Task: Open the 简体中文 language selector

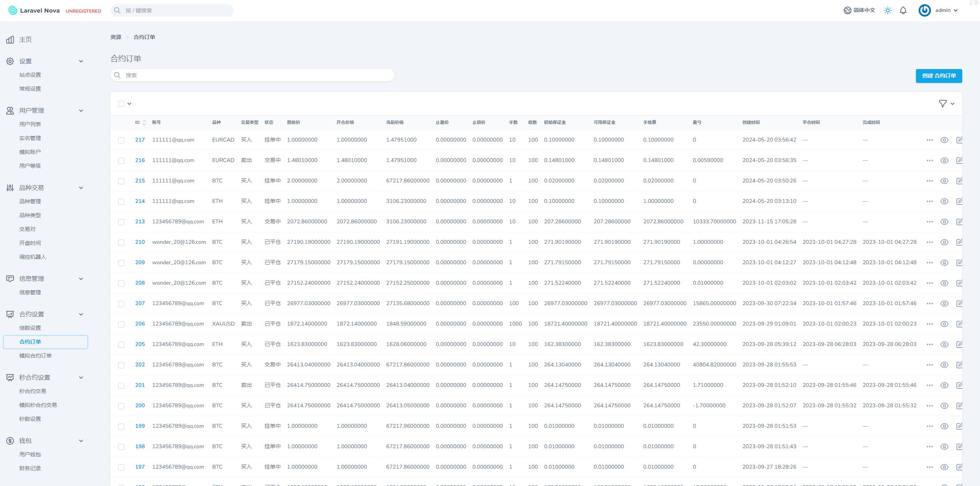Action: click(x=860, y=10)
